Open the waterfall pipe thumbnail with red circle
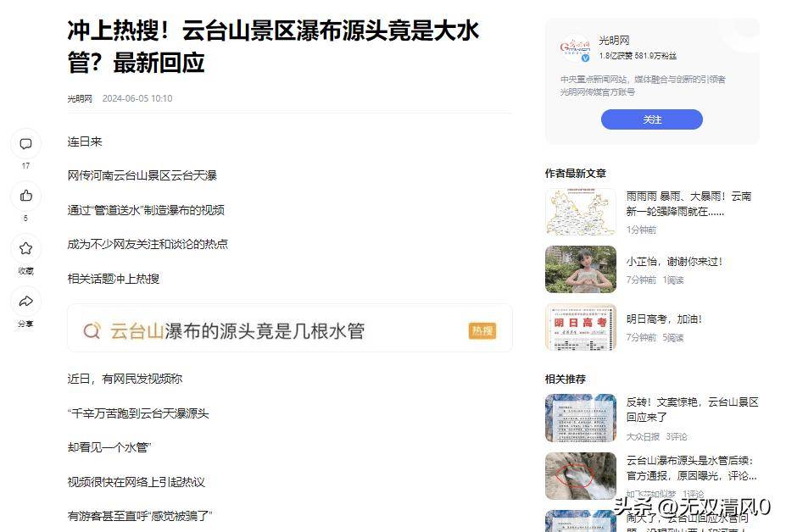Screen dimensions: 786x532 click(x=581, y=476)
